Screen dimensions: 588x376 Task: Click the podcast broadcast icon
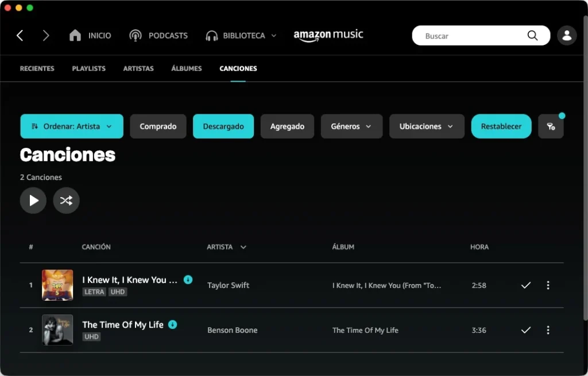[x=136, y=36]
